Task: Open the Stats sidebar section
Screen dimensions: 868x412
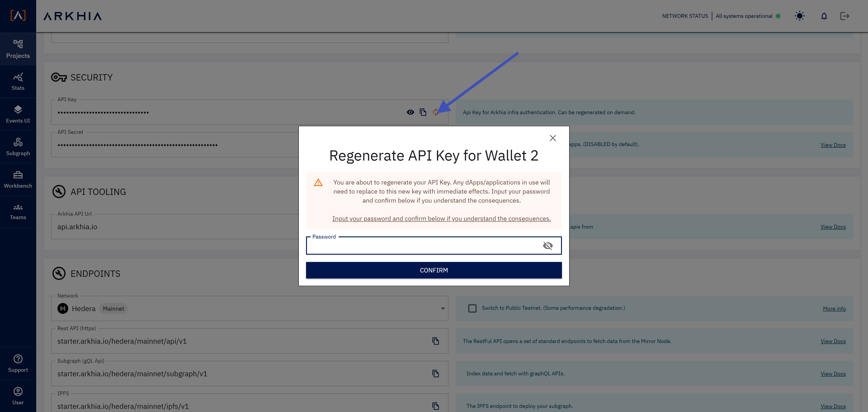Action: coord(18,82)
